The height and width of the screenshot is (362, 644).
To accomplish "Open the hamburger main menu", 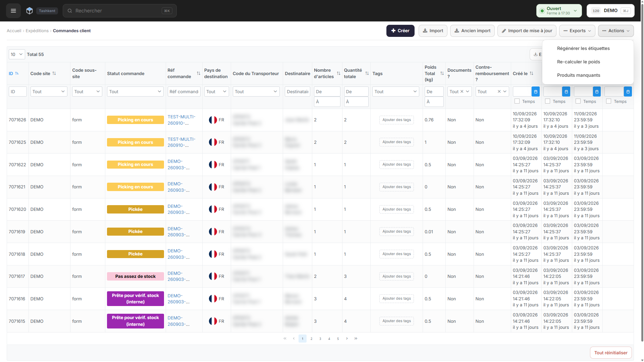I will tap(13, 11).
